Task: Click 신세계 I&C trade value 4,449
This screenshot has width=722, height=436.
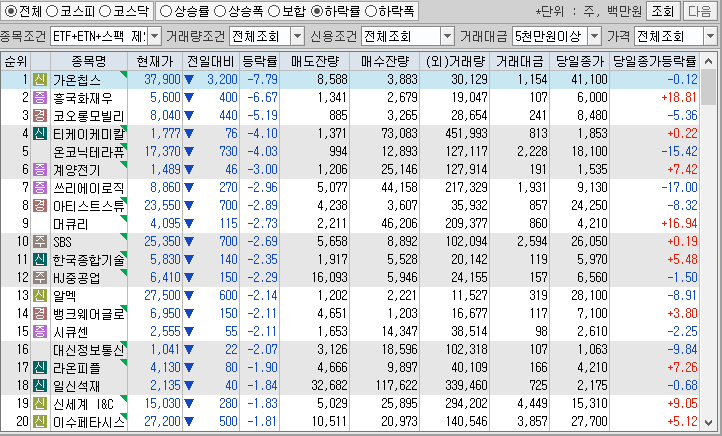Action: pos(532,403)
